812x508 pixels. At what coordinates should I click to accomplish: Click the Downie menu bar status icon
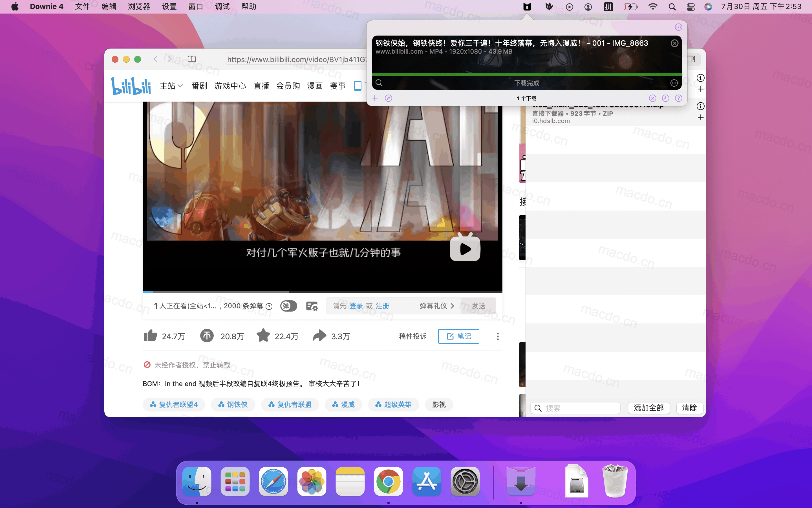(x=527, y=7)
